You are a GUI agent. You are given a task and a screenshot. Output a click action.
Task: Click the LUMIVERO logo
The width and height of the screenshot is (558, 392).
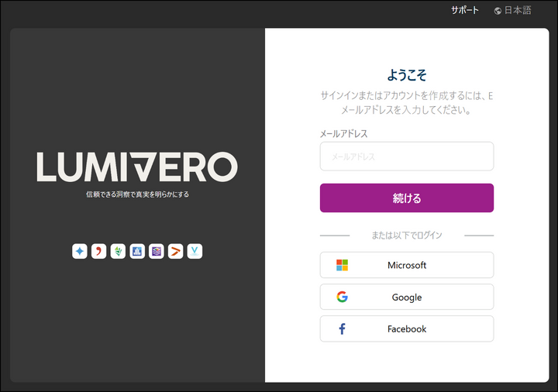(137, 167)
